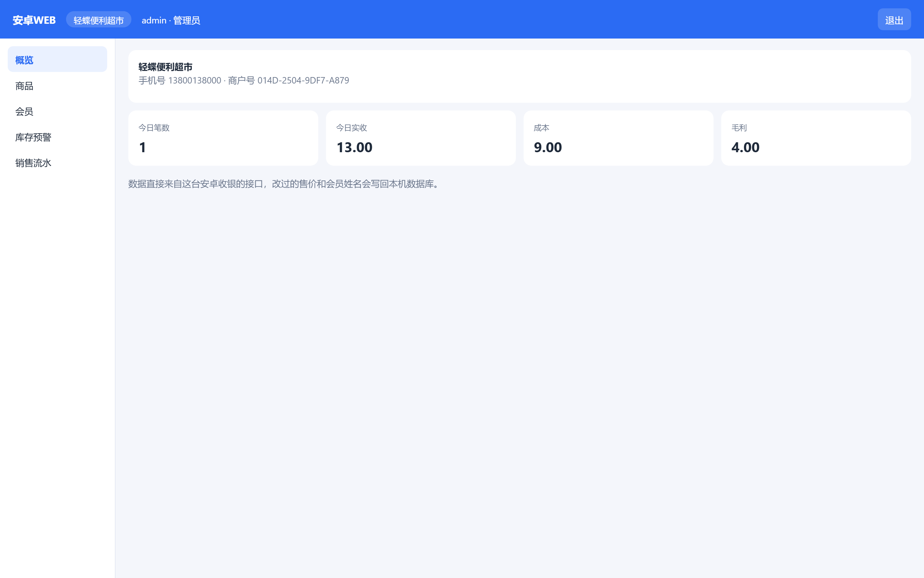
Task: Click the 成本 card label
Action: (x=542, y=128)
